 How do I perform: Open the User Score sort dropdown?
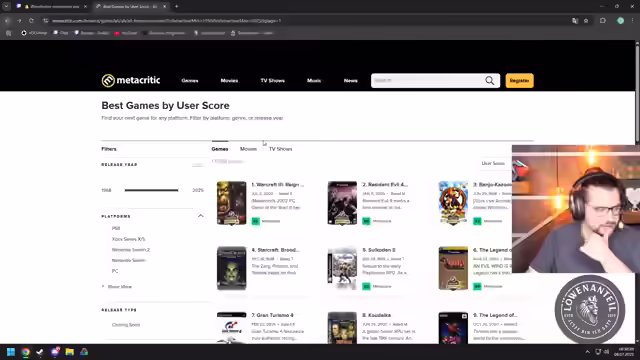[x=495, y=163]
